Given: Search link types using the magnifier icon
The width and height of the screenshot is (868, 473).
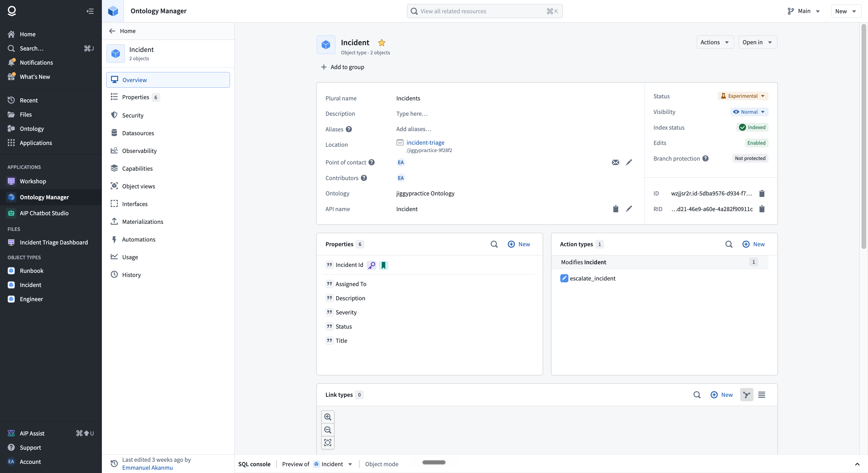Looking at the screenshot, I should coord(697,395).
